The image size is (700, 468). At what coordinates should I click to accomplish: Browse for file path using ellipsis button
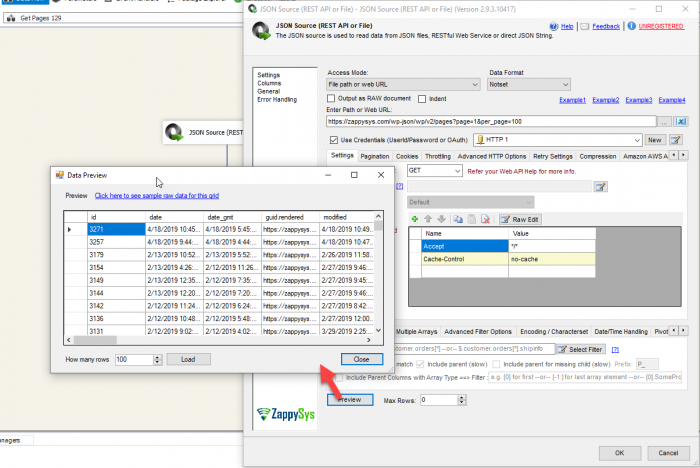(x=664, y=121)
